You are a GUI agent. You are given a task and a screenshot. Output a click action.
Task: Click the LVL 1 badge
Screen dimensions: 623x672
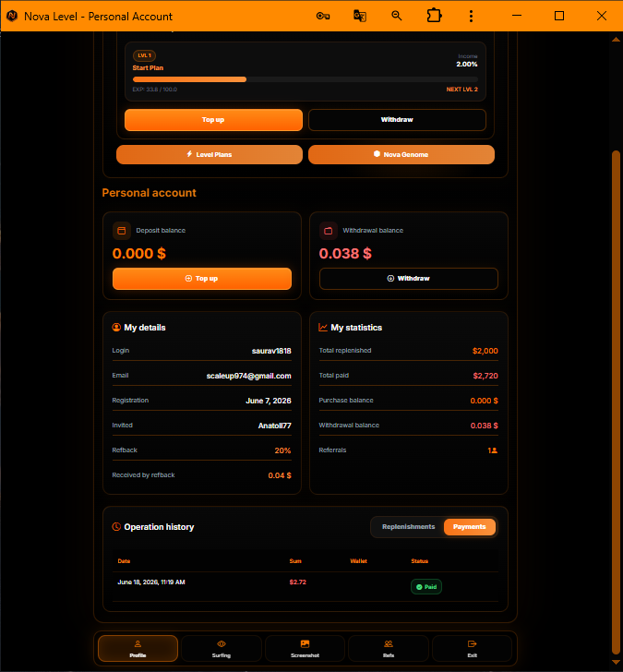144,55
